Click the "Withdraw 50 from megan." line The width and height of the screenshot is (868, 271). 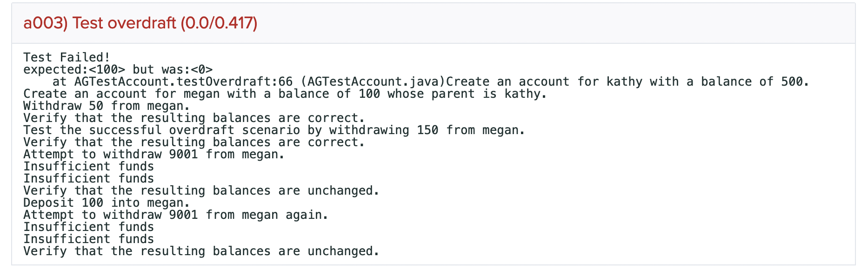click(x=107, y=106)
